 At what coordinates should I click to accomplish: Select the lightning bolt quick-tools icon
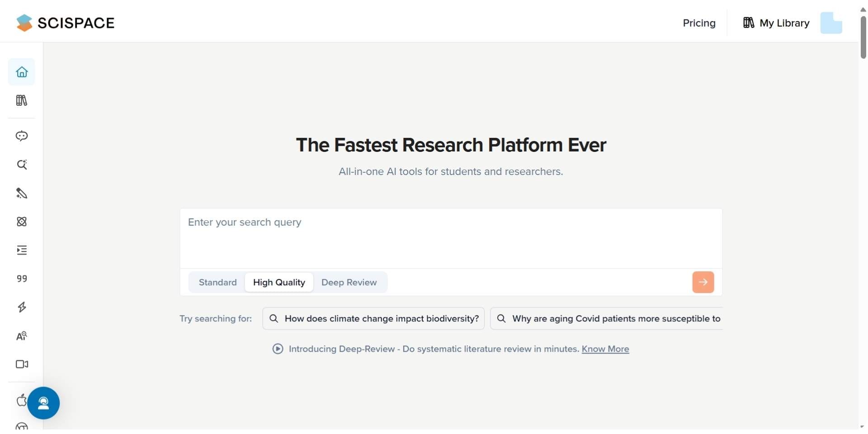(x=21, y=307)
